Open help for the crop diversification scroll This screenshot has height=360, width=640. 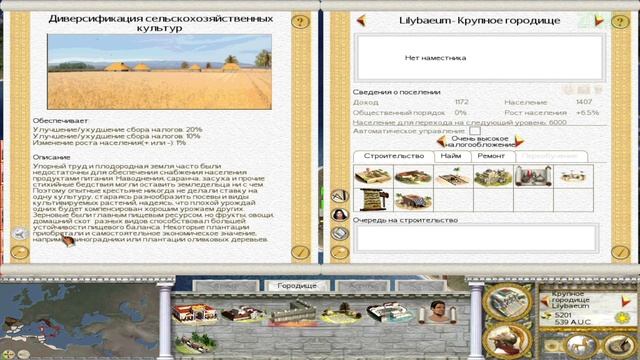300,21
